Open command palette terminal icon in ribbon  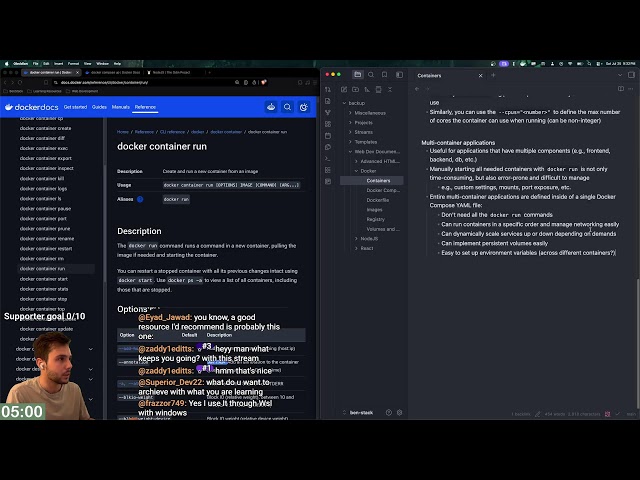tap(328, 158)
